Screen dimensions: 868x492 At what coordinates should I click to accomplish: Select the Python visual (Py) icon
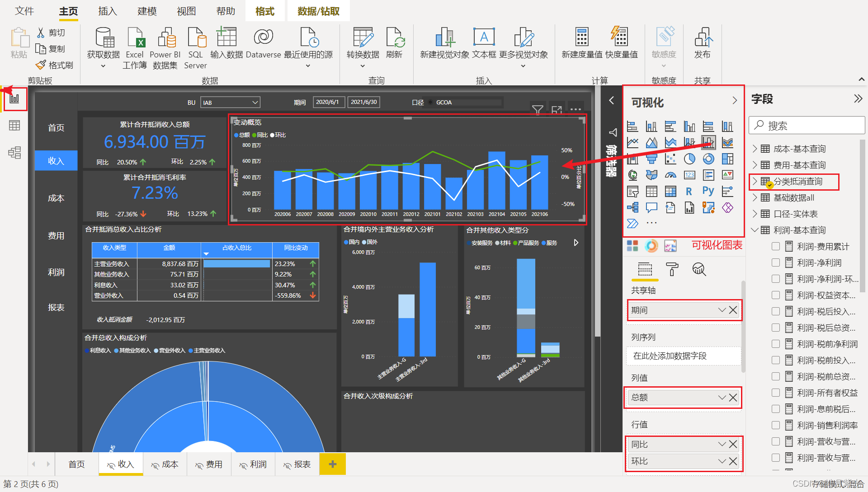tap(708, 191)
